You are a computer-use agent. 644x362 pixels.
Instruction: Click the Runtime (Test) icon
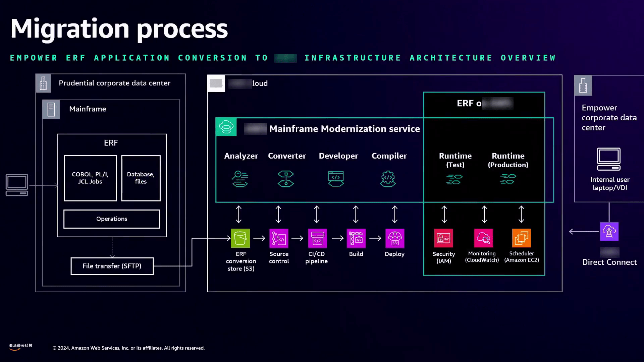click(454, 179)
